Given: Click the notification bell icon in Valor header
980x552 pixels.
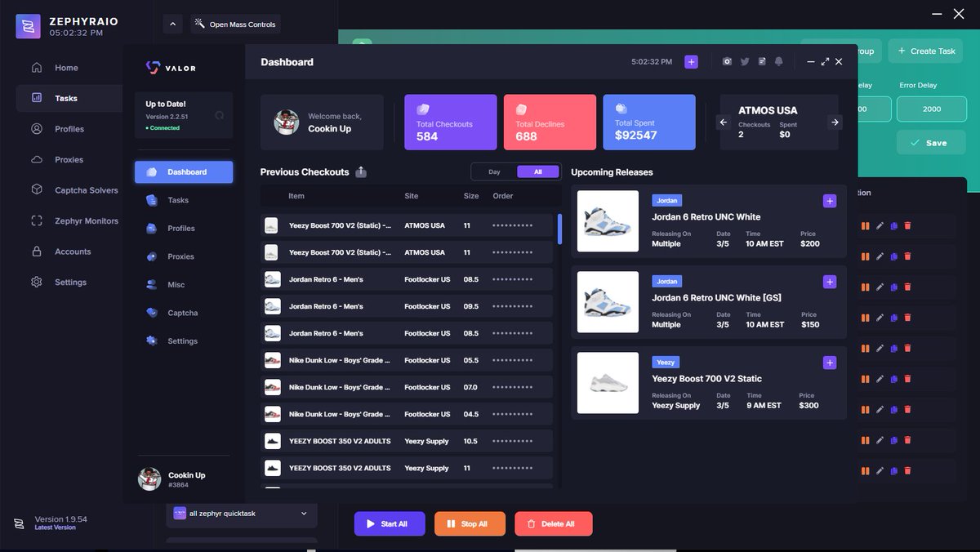Looking at the screenshot, I should pos(778,62).
